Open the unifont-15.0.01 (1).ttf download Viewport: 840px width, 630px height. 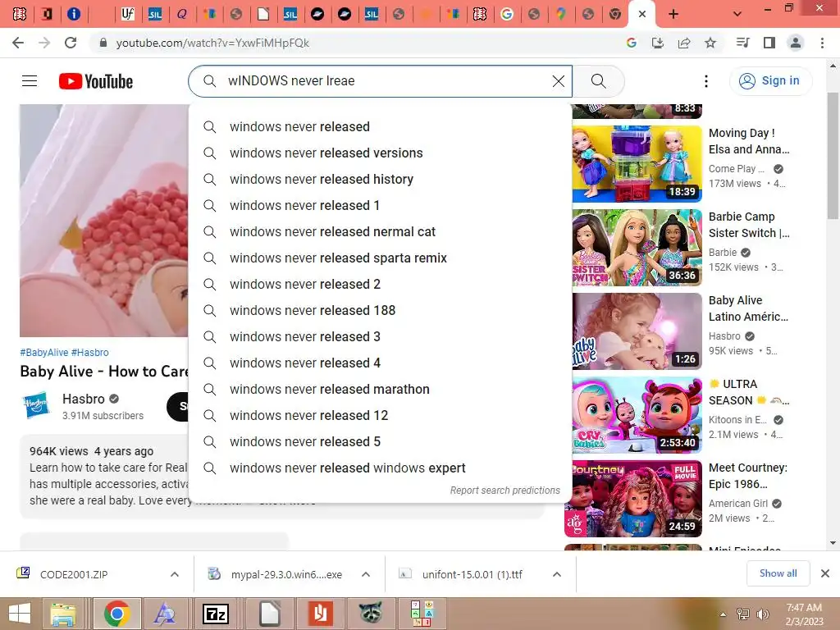472,574
